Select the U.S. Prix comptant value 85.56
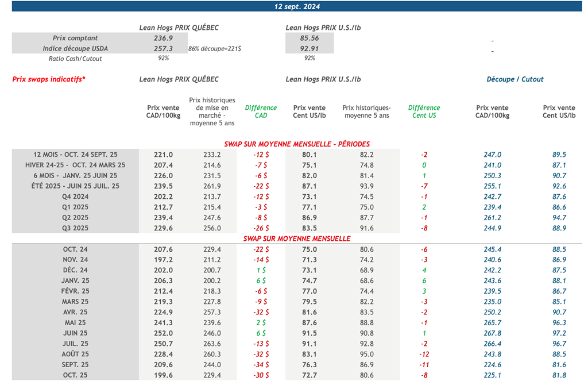Viewport: 588px width, 381px height. 310,38
